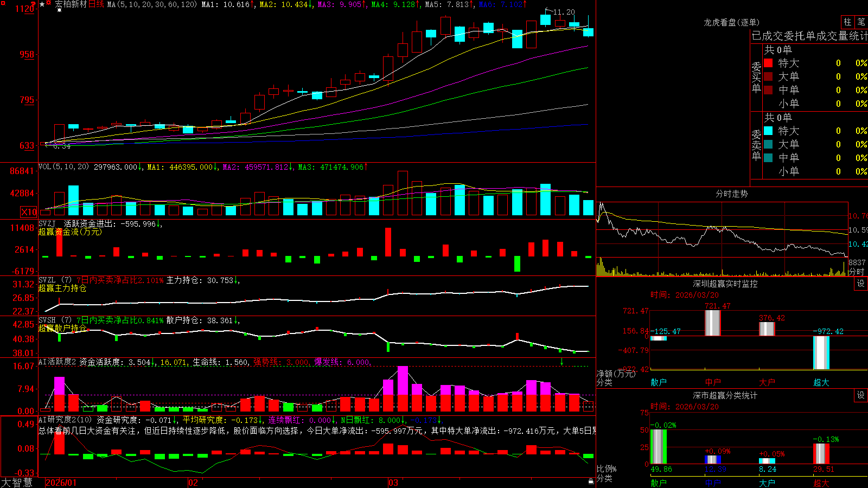Click teal 中单 swatch under 委卖单
Image resolution: width=868 pixels, height=488 pixels.
pos(768,158)
